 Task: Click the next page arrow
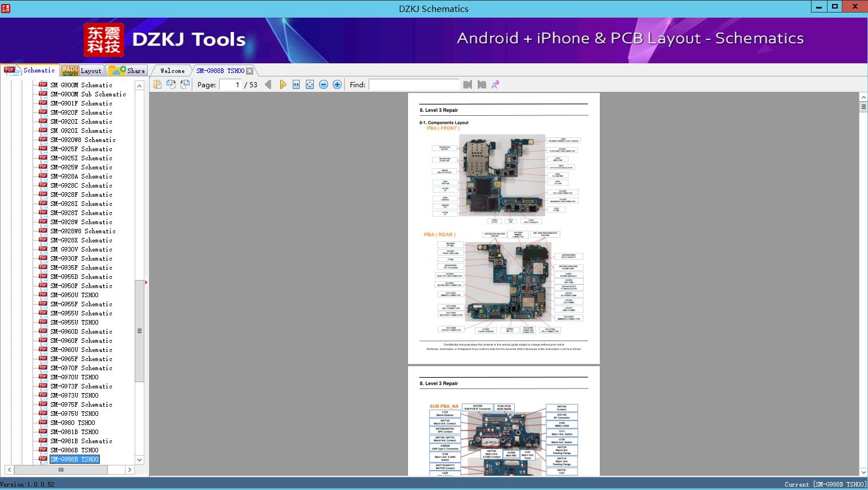(x=282, y=84)
